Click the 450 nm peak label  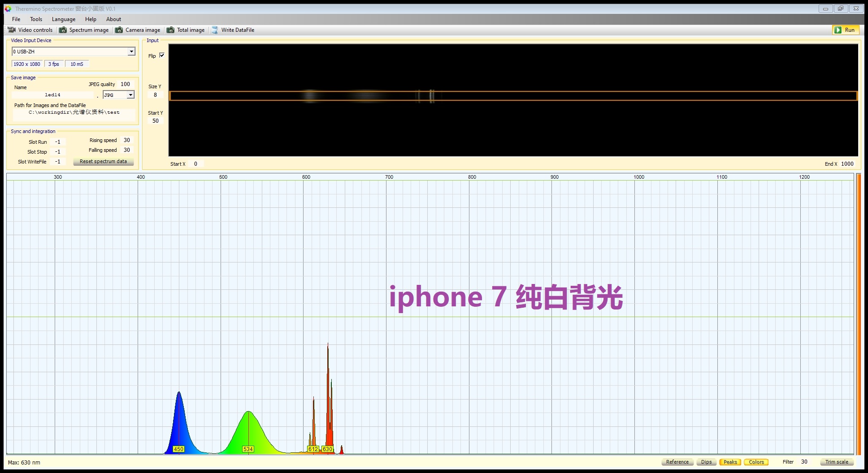tap(178, 449)
